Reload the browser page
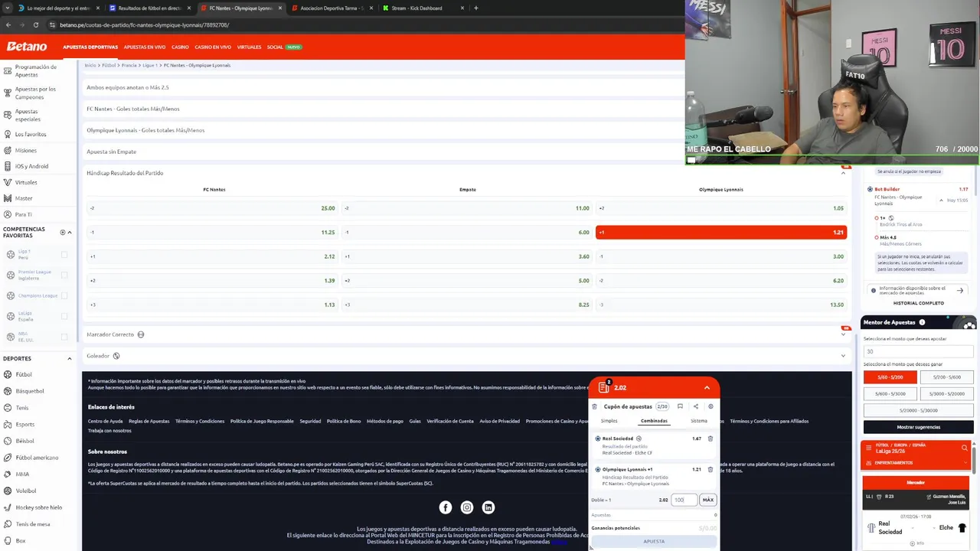Image resolution: width=980 pixels, height=551 pixels. tap(36, 24)
